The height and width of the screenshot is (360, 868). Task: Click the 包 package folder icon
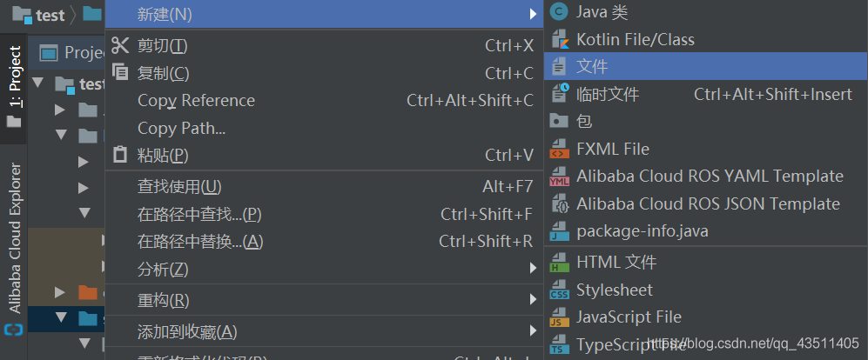(x=560, y=121)
